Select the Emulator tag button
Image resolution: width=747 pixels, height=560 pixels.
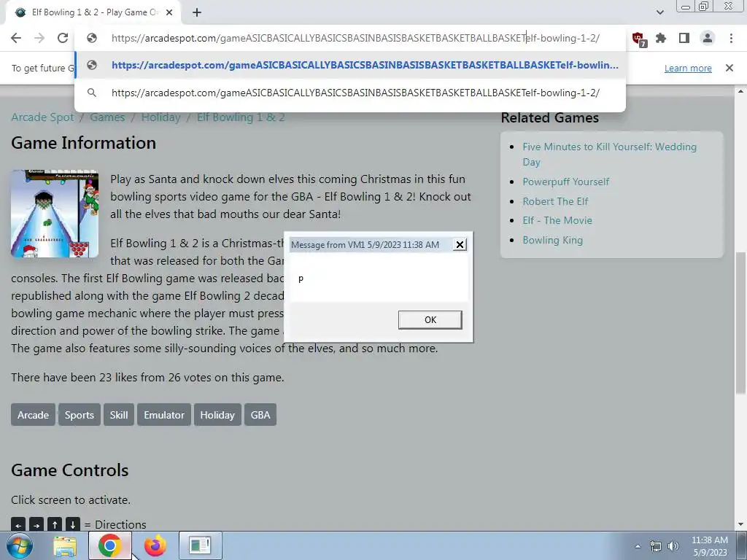164,415
